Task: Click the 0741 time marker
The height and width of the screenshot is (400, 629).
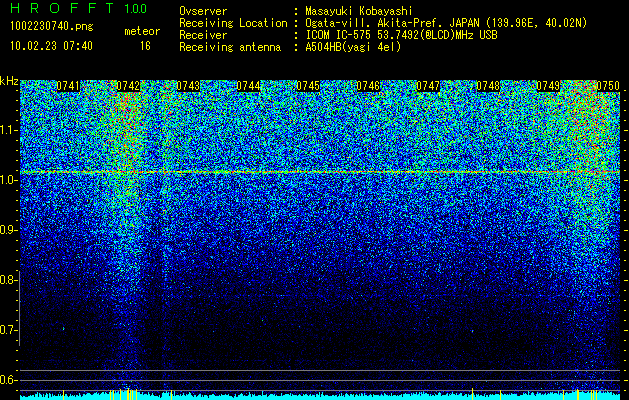Action: coord(68,86)
